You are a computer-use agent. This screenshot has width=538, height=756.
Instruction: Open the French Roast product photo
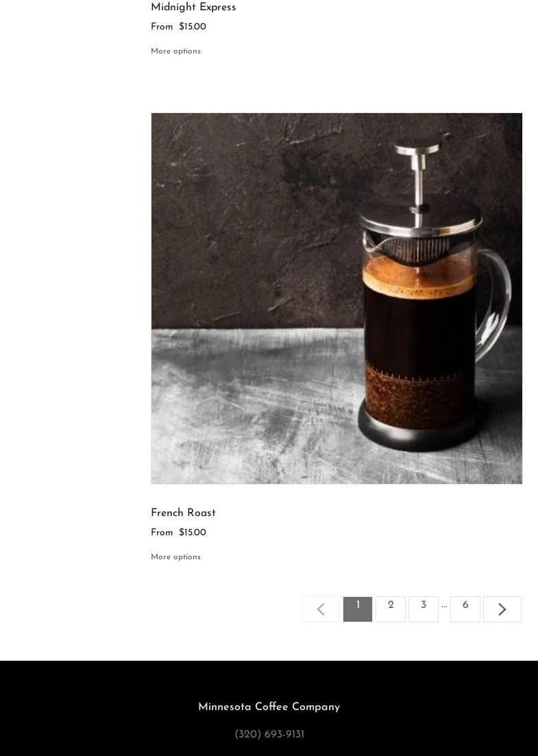click(x=337, y=298)
